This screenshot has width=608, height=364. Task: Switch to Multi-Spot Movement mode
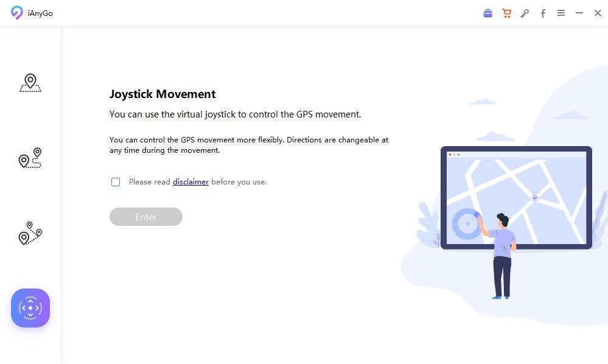tap(30, 234)
